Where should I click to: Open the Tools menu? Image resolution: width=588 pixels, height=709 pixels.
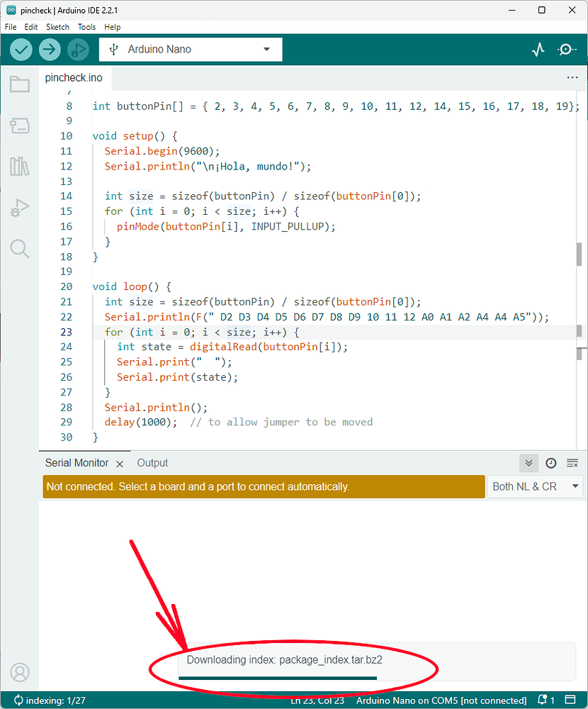tap(86, 27)
